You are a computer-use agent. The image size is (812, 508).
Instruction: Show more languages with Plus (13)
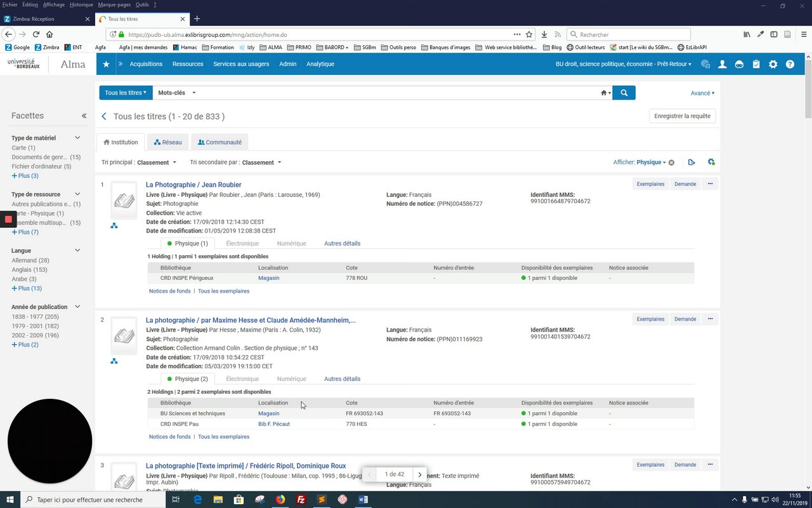tap(27, 288)
